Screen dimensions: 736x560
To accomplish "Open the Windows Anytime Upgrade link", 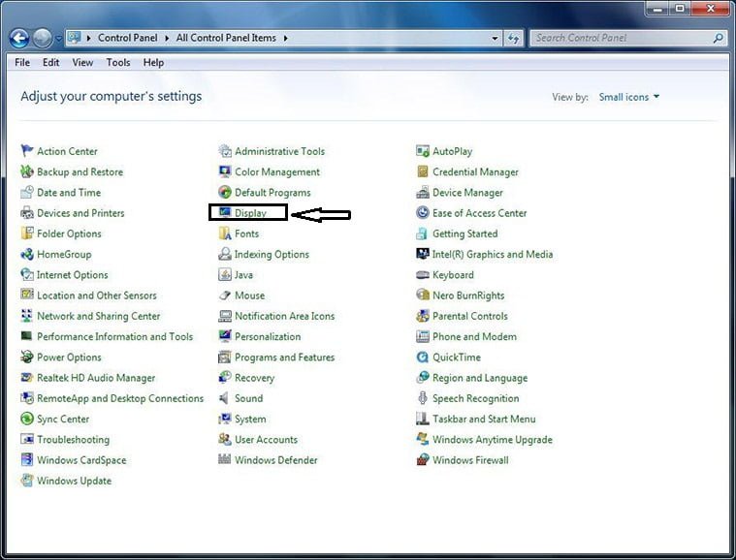I will [x=492, y=440].
